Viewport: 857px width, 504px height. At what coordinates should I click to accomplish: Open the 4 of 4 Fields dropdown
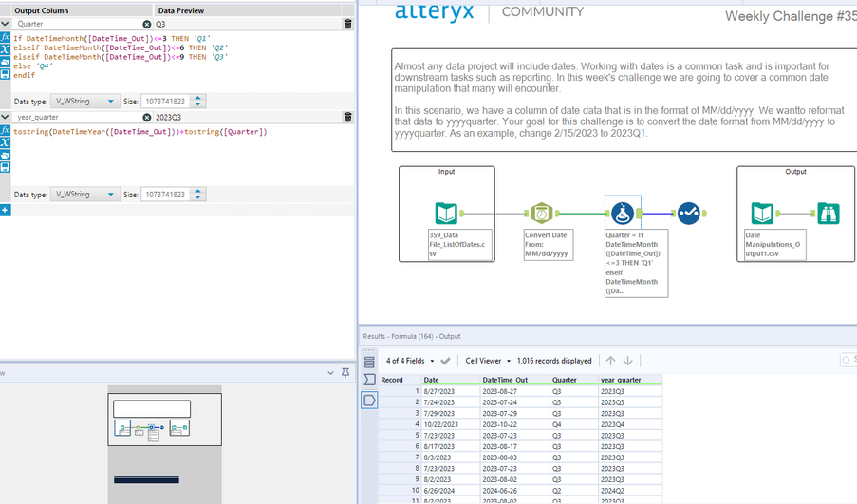[410, 361]
